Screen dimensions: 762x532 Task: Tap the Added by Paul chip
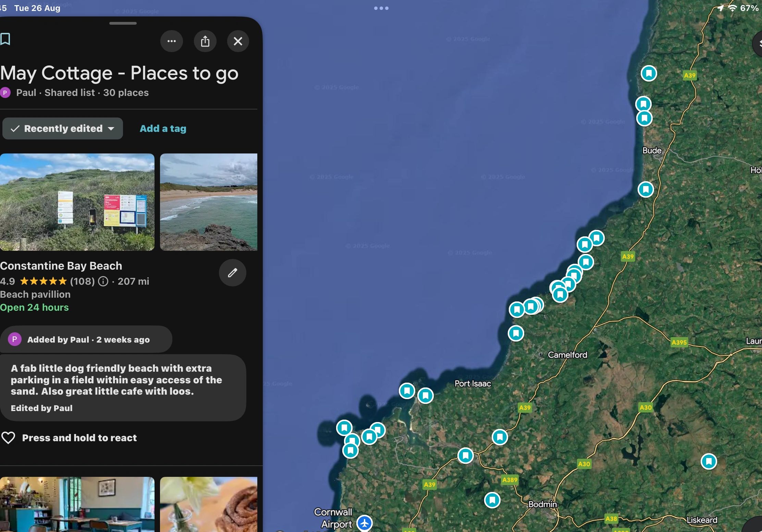(86, 339)
